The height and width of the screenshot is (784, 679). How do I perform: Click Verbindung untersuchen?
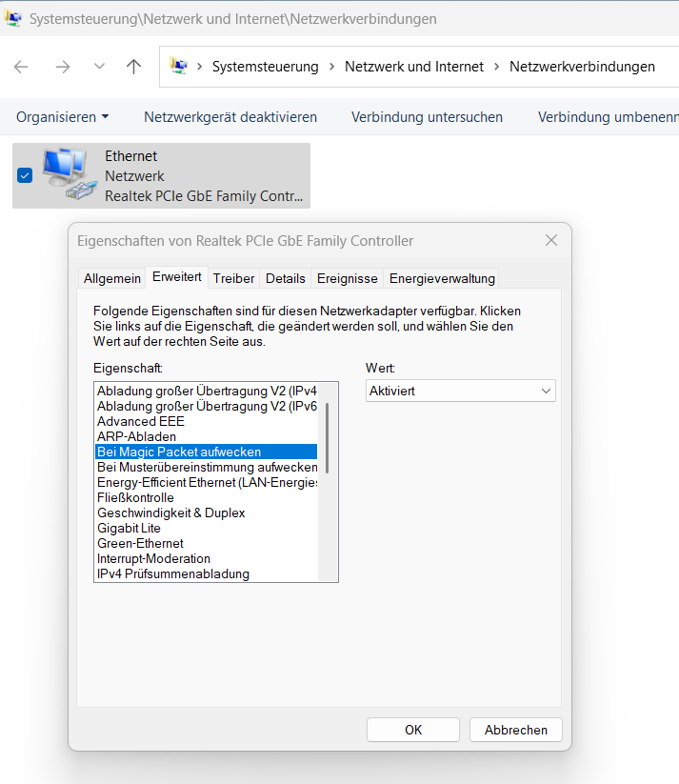tap(427, 117)
